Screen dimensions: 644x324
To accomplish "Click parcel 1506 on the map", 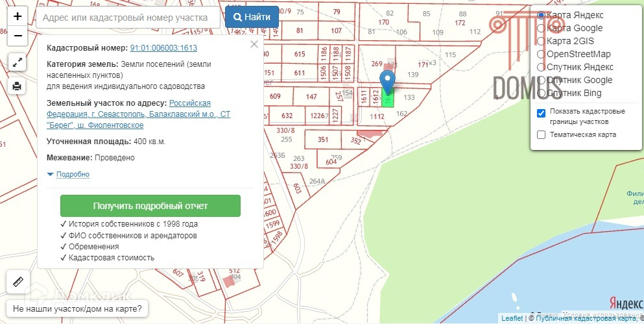I will tap(324, 72).
